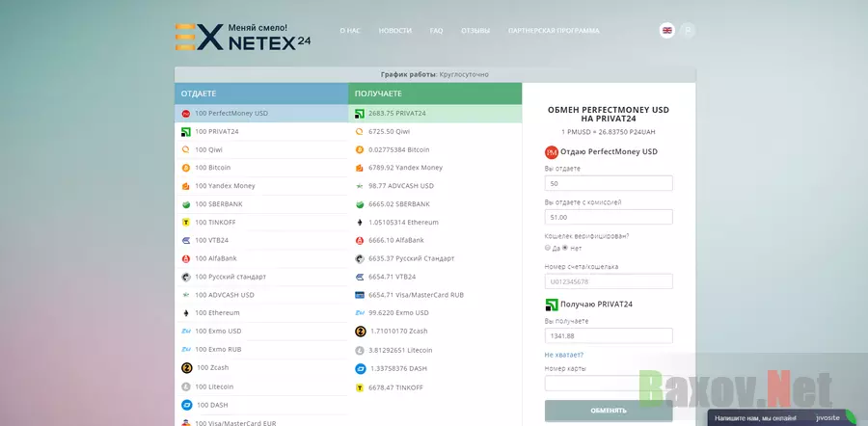
Task: Select '100 Exmo USD' to give
Action: coord(261,331)
